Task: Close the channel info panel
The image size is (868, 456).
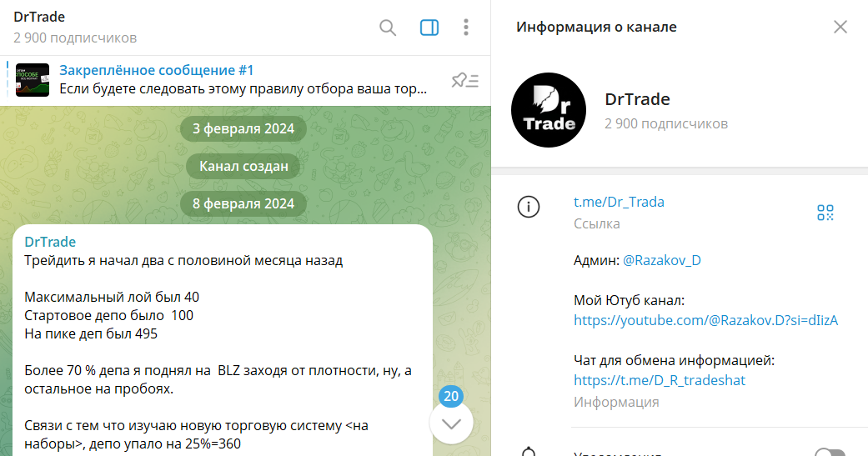Action: (840, 27)
